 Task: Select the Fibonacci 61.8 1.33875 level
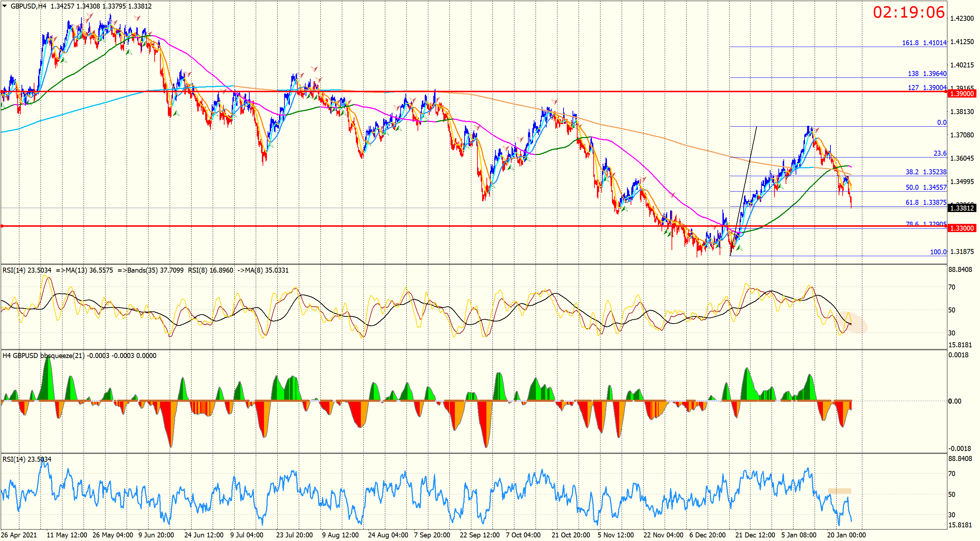tap(925, 203)
